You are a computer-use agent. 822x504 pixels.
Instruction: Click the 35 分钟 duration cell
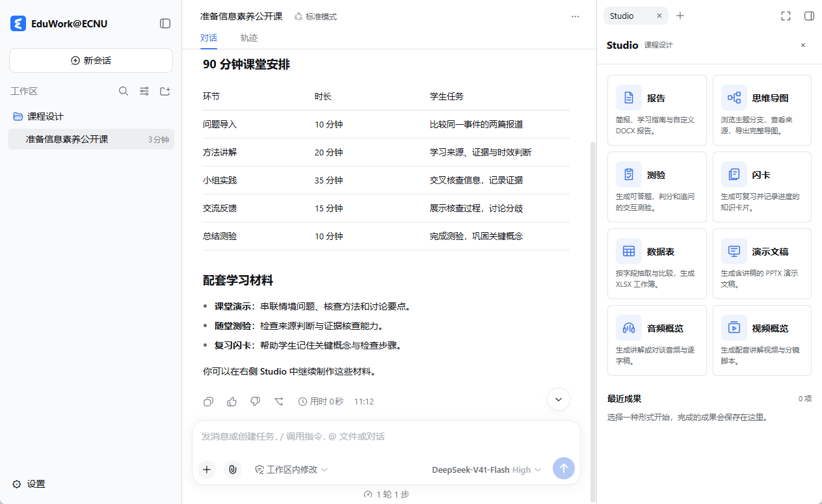point(328,180)
